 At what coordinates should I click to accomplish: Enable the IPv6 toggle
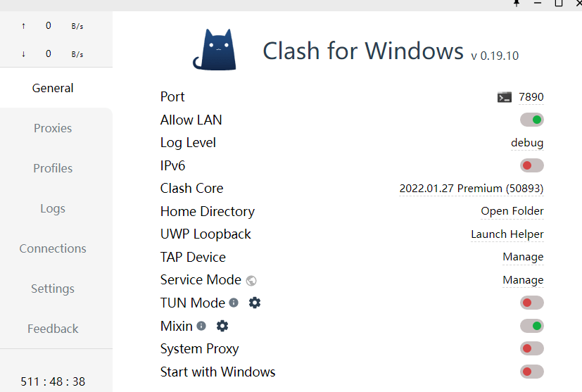(x=532, y=166)
